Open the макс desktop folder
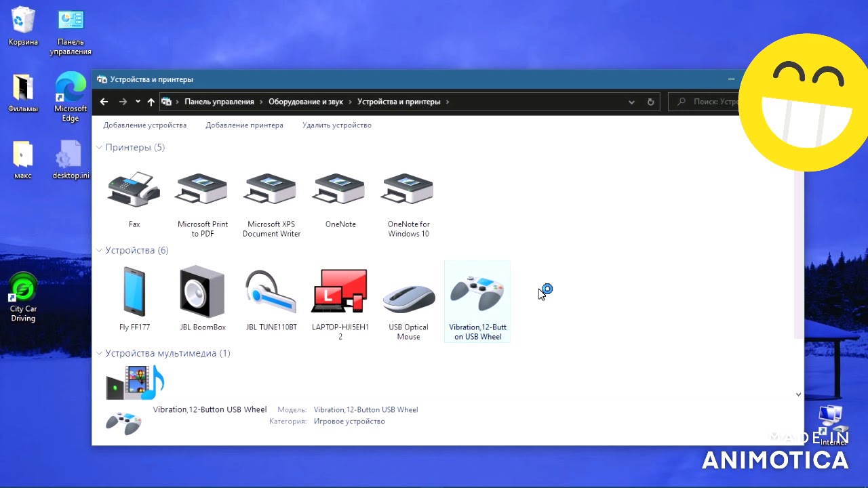Viewport: 868px width, 488px height. pyautogui.click(x=23, y=160)
